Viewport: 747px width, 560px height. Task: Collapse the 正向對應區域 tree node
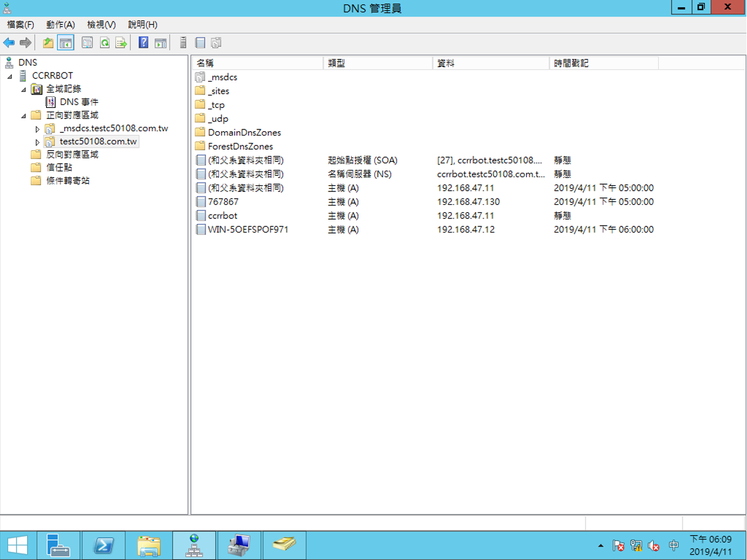click(23, 115)
